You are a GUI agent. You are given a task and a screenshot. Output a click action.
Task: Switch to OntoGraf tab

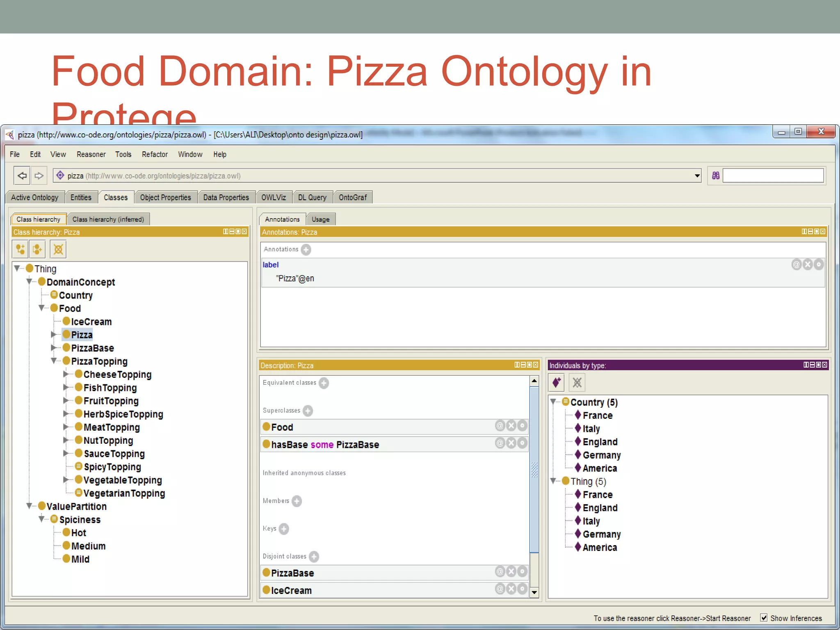(x=353, y=197)
